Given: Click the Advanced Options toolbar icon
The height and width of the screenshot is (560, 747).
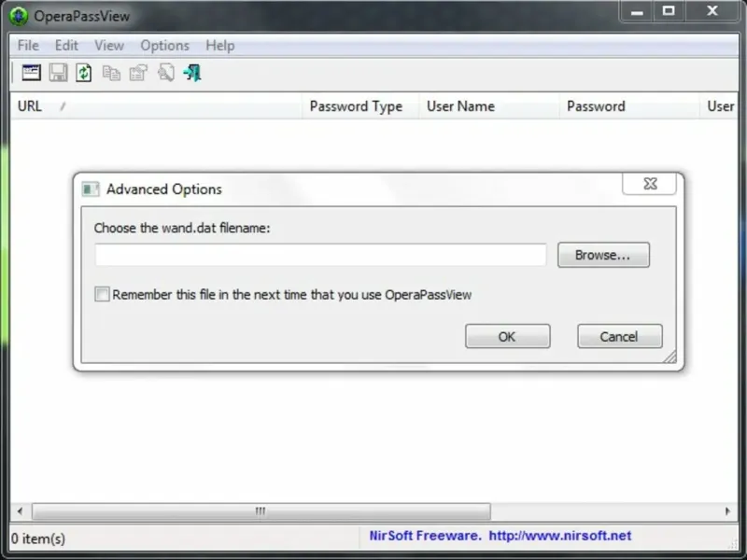Looking at the screenshot, I should [31, 73].
